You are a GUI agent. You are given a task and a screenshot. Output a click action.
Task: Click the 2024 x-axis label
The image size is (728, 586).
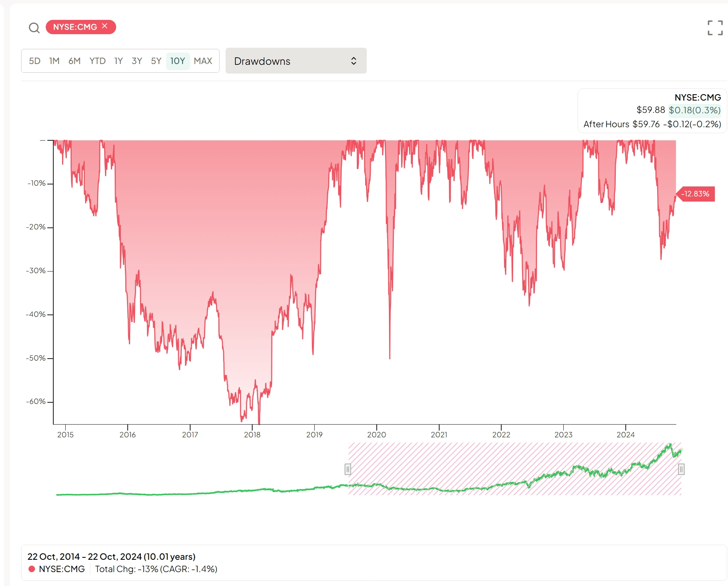tap(626, 435)
